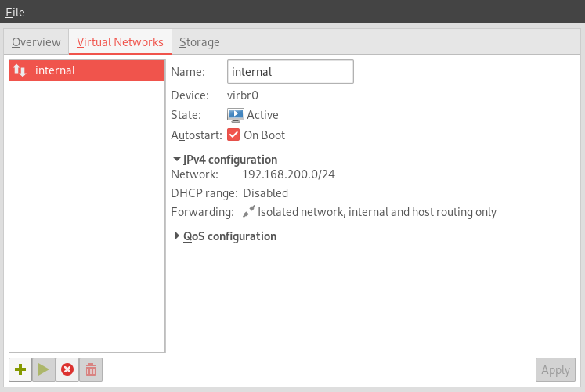The width and height of the screenshot is (585, 392).
Task: Click empty area of network list
Action: point(87,216)
